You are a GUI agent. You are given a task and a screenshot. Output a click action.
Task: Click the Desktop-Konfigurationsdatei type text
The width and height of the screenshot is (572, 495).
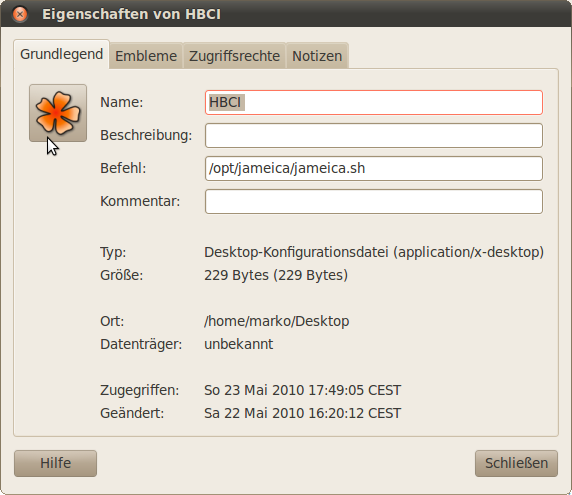(x=374, y=252)
